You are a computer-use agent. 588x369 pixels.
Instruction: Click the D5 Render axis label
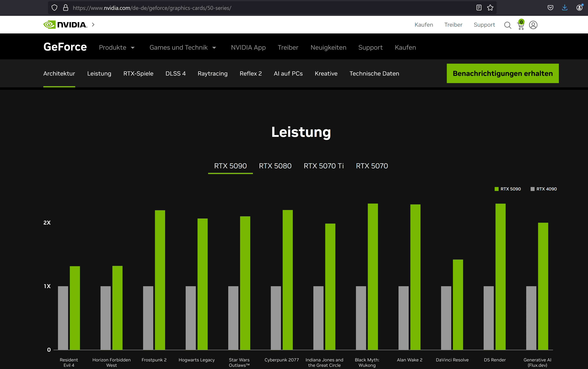495,360
